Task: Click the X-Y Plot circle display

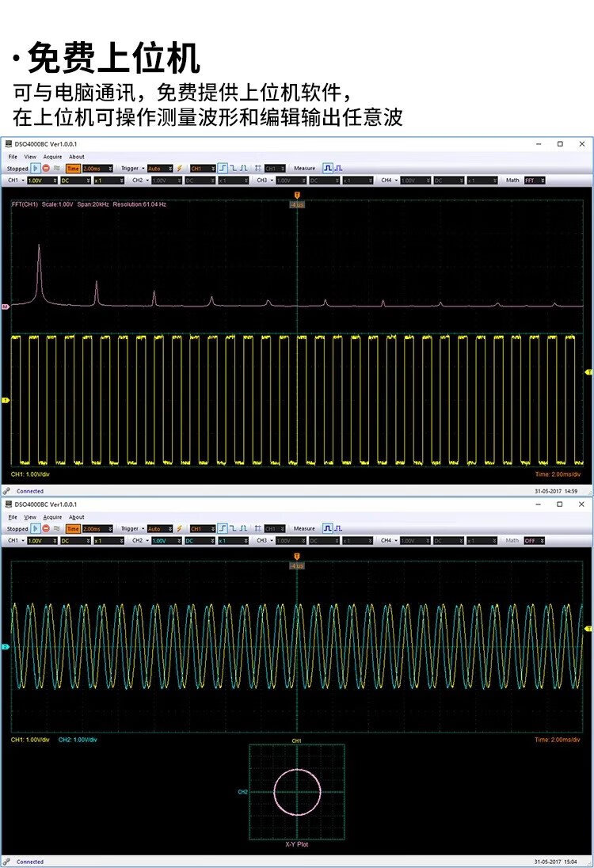Action: pyautogui.click(x=297, y=792)
